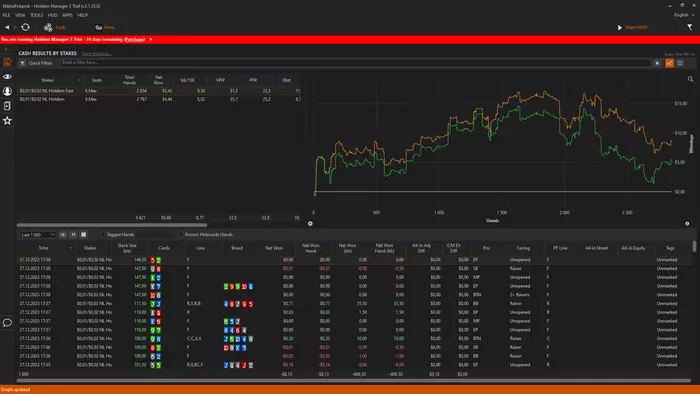Clear the filter with the X button
This screenshot has height=394, width=700.
click(657, 63)
